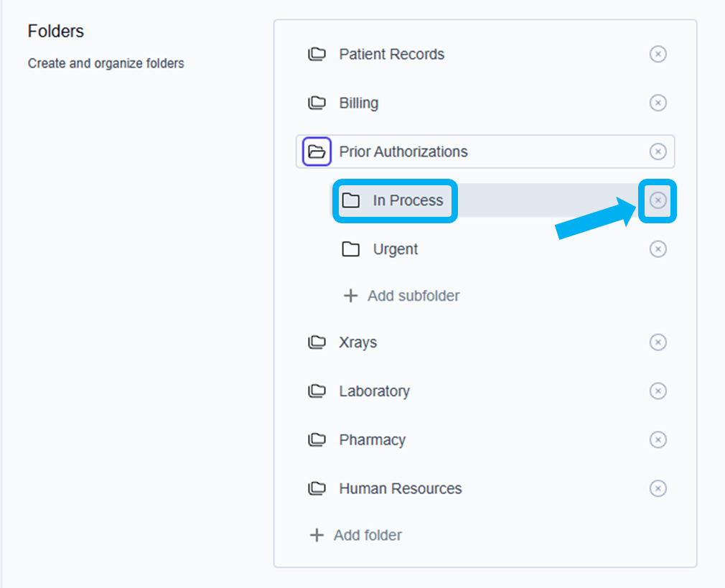This screenshot has height=588, width=725.
Task: Select the Urgent subfolder
Action: click(395, 250)
